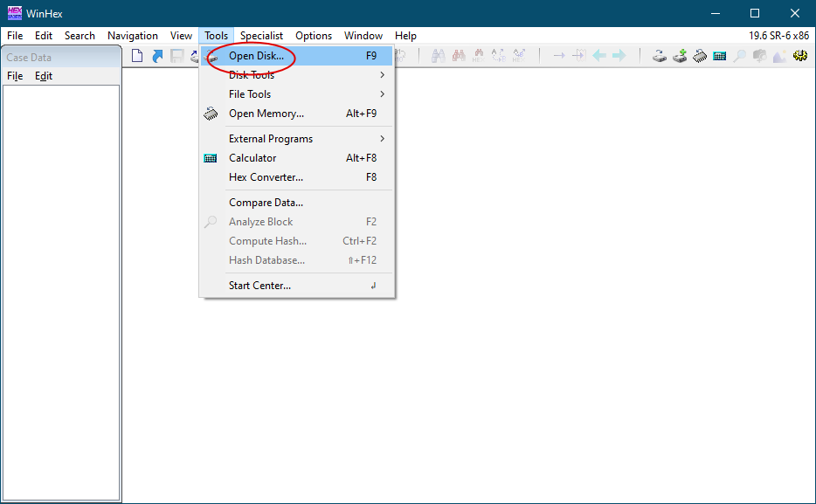Click the red binoculars search icon without HEX label
This screenshot has height=504, width=816.
(459, 56)
